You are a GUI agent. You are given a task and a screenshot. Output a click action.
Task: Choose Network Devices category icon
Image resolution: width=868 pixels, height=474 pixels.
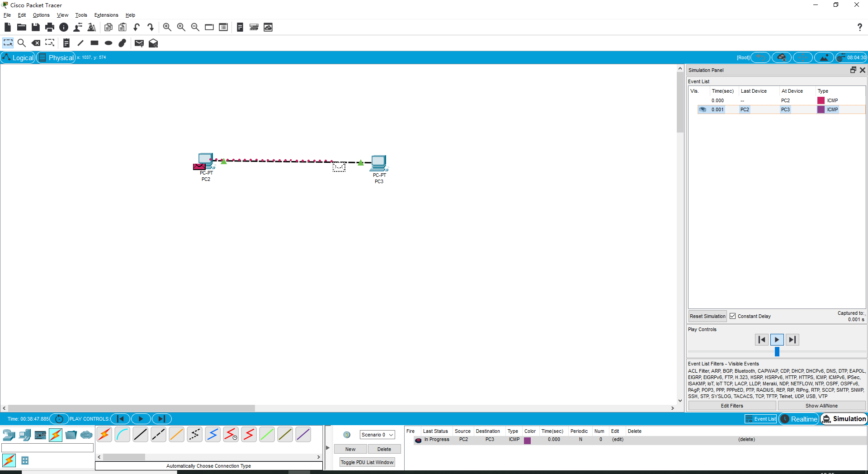9,435
